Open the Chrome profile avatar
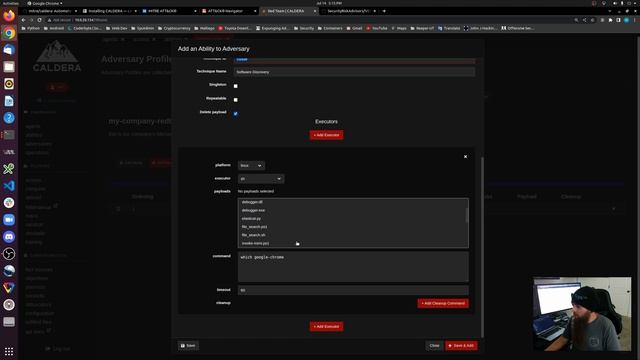Image resolution: width=640 pixels, height=360 pixels. tap(627, 20)
